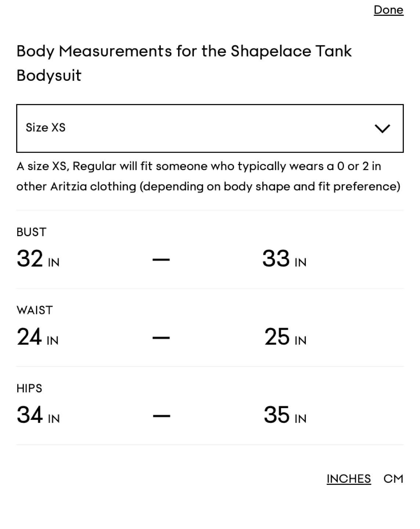Change the selected size from XS
Image resolution: width=420 pixels, height=529 pixels.
click(209, 128)
